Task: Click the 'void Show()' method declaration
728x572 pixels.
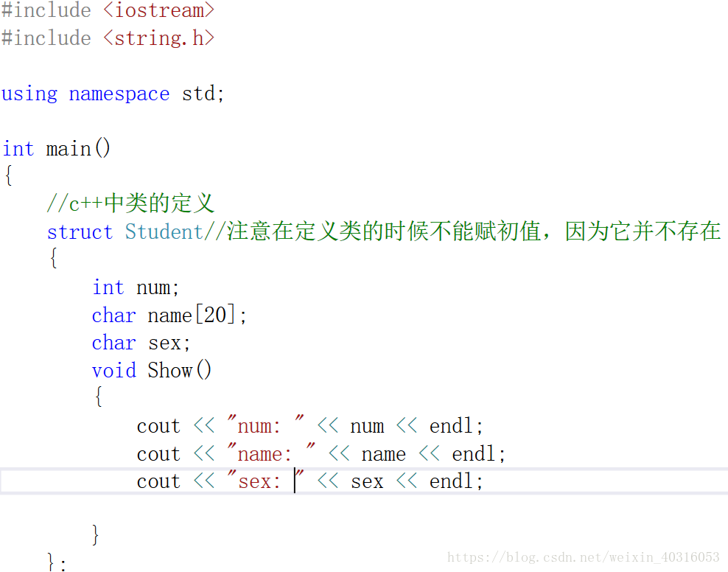Action: 152,371
